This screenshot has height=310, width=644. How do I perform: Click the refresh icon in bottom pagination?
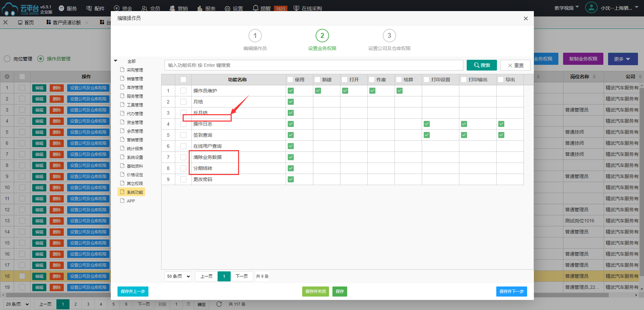click(x=219, y=304)
